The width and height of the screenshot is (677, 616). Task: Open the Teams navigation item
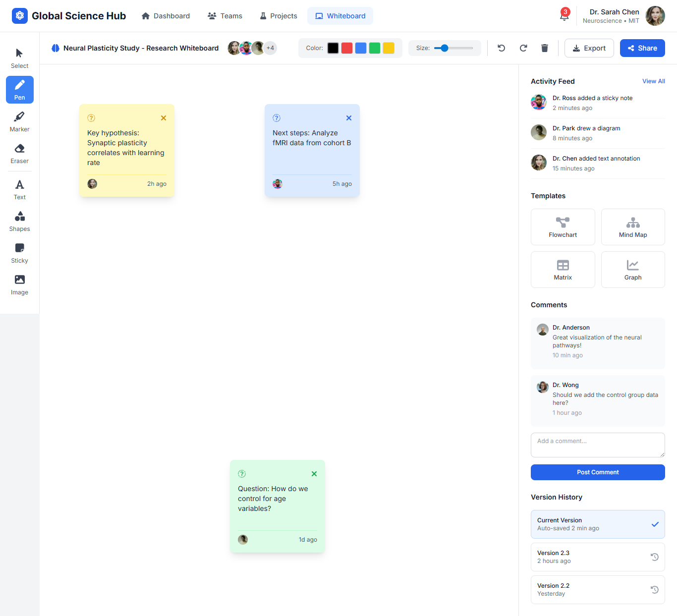[225, 16]
